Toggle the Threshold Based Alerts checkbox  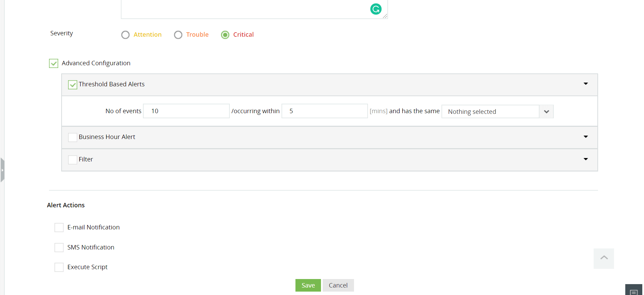[x=73, y=85]
